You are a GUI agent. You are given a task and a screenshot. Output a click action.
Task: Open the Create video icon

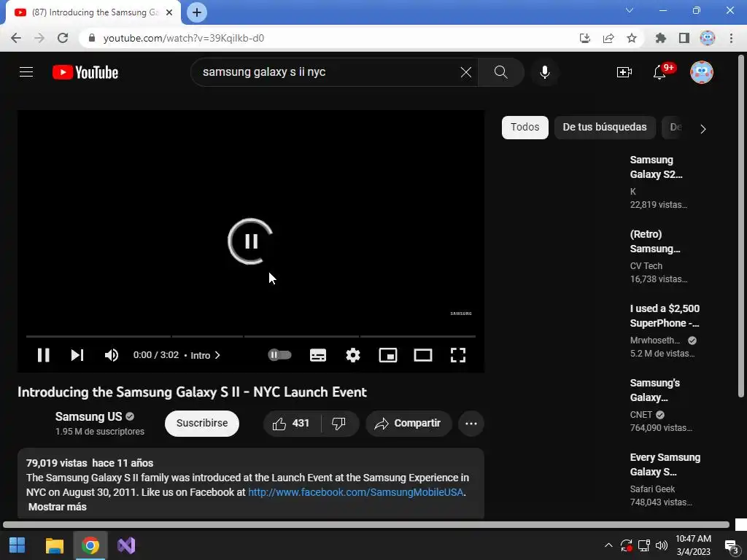(x=624, y=72)
